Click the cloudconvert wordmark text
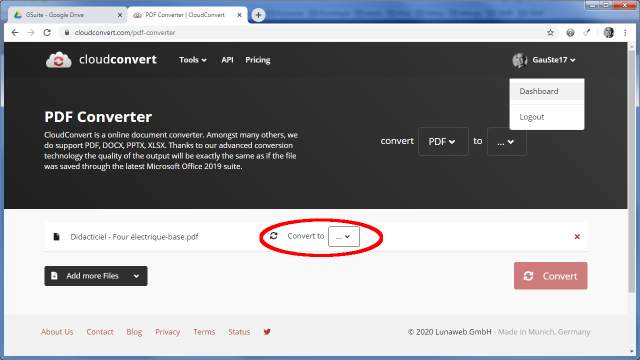The width and height of the screenshot is (640, 360). [118, 60]
